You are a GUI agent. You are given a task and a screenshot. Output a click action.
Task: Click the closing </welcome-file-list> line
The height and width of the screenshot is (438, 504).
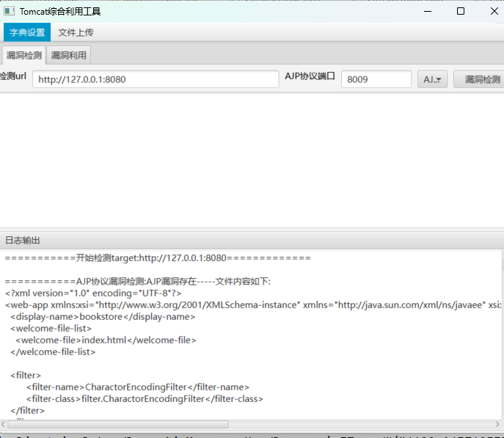click(53, 352)
